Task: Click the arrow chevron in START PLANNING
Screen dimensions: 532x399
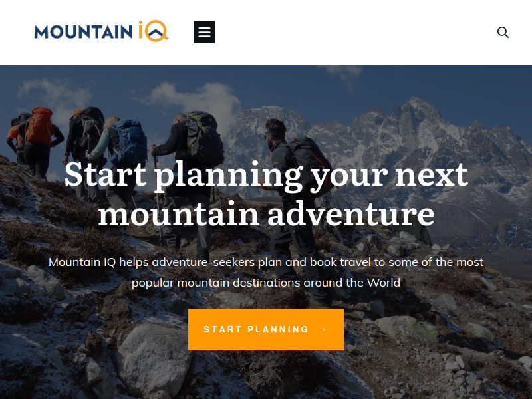Action: point(324,329)
